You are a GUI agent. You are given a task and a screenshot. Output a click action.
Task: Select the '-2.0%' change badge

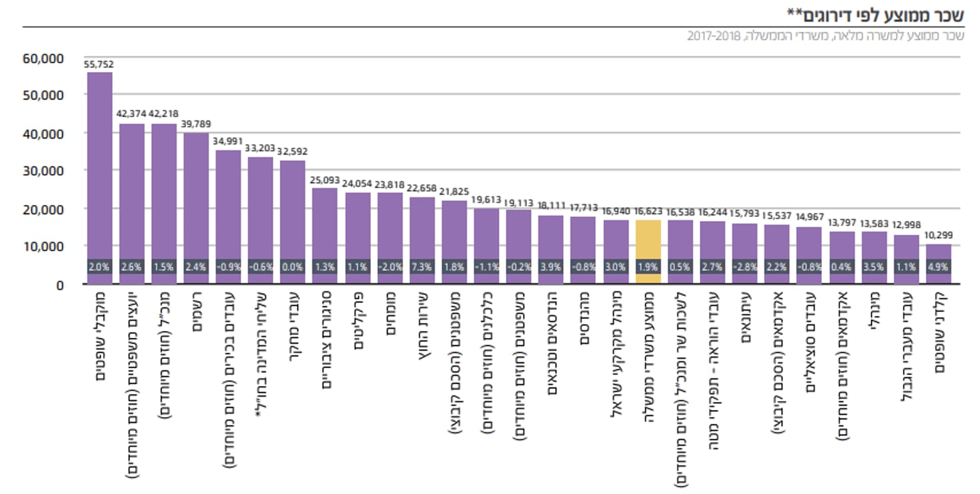tap(390, 267)
